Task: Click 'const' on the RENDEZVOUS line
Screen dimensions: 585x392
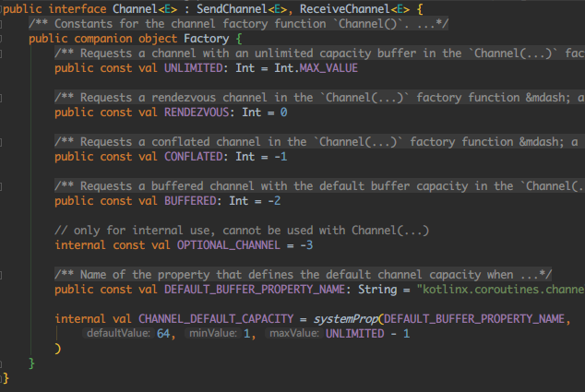Action: point(116,113)
